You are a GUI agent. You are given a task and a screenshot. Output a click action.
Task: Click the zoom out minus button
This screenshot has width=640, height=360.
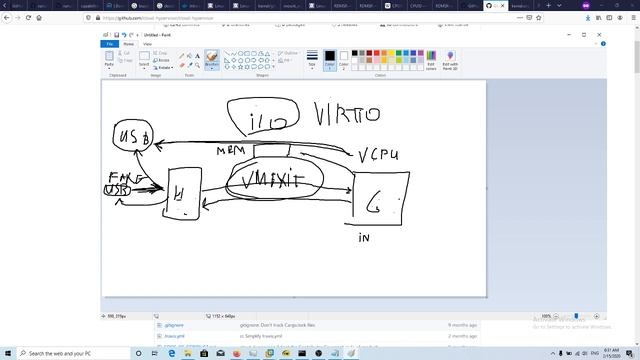pos(556,316)
